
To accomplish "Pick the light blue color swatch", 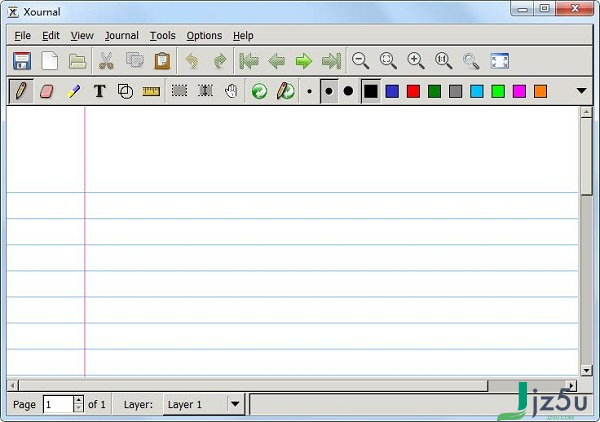I will click(477, 91).
